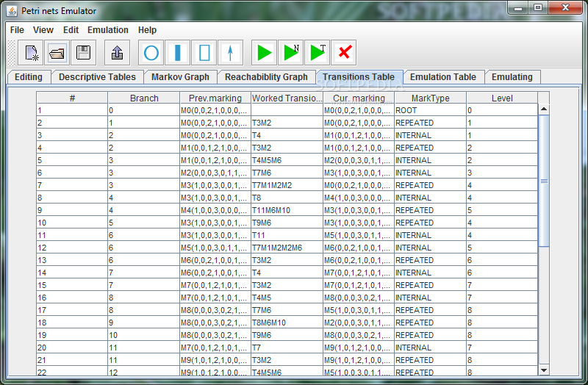Click the Level column header
The width and height of the screenshot is (588, 385).
[x=502, y=98]
